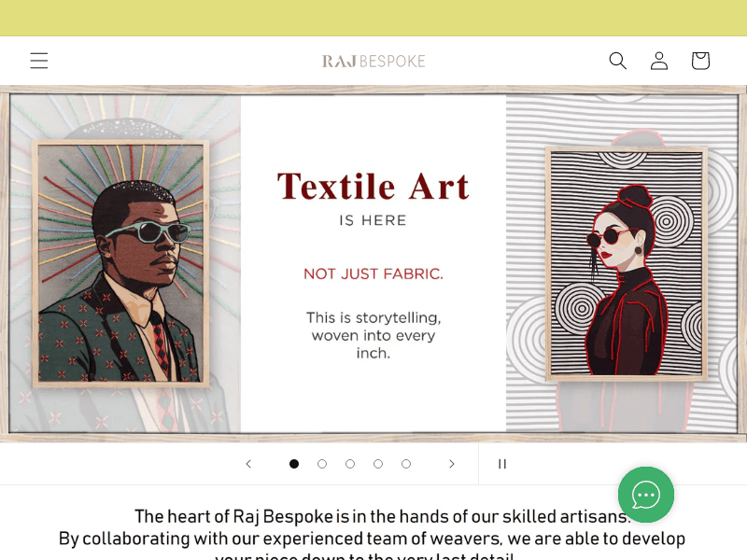Select the last carousel slide dot
The image size is (747, 560).
point(406,463)
